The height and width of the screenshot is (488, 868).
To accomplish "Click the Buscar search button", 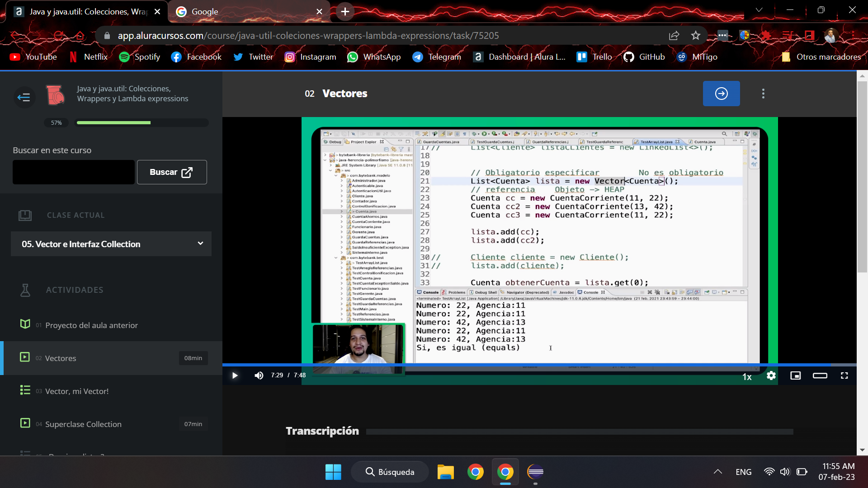I will click(172, 172).
